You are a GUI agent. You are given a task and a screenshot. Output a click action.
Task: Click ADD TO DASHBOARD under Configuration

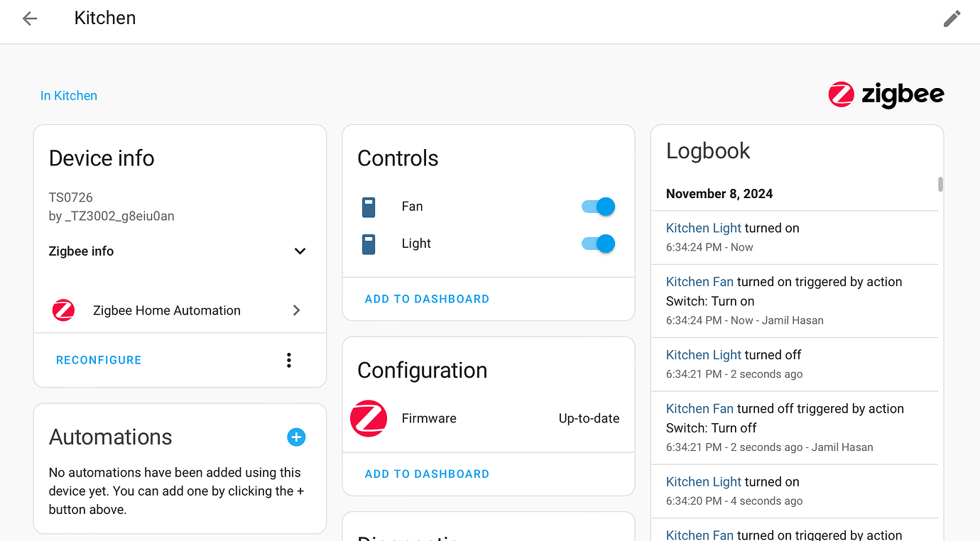coord(427,474)
